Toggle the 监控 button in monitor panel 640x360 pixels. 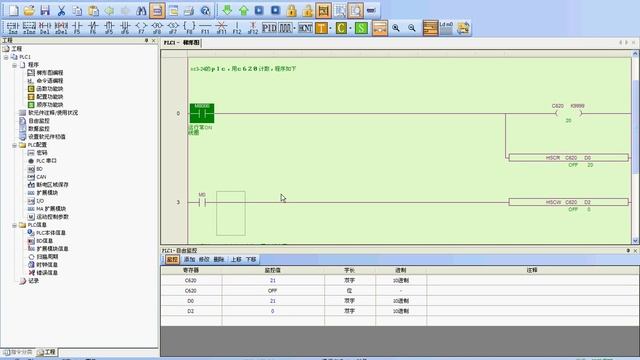[172, 260]
